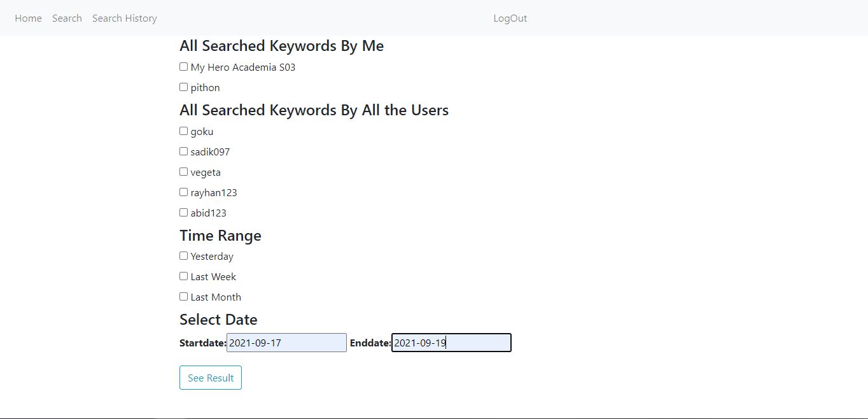The height and width of the screenshot is (419, 868).
Task: Click the LogOut link
Action: pos(510,18)
